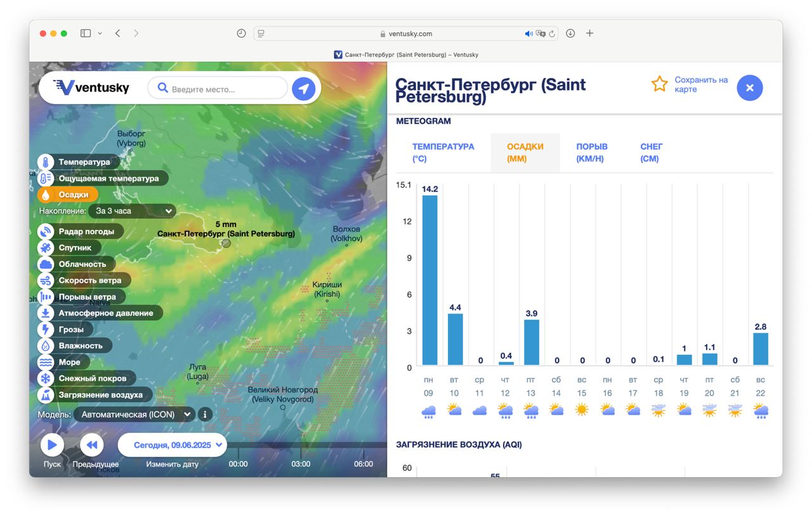Screen dimensions: 812x516
Task: Open the date picker Сегодня, 09.06.2025
Action: click(x=172, y=445)
